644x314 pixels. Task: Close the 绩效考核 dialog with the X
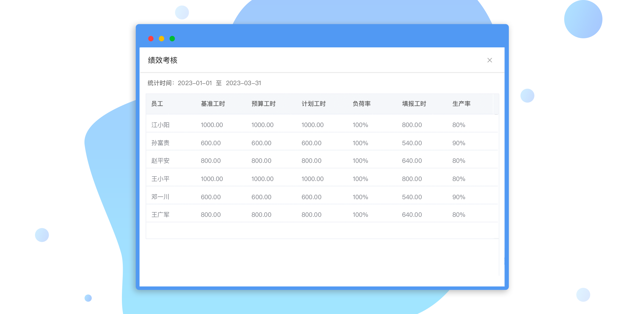tap(490, 60)
